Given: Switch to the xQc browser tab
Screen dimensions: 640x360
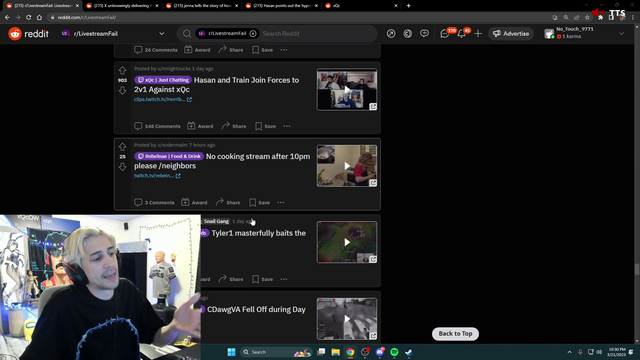Looking at the screenshot, I should pyautogui.click(x=361, y=6).
